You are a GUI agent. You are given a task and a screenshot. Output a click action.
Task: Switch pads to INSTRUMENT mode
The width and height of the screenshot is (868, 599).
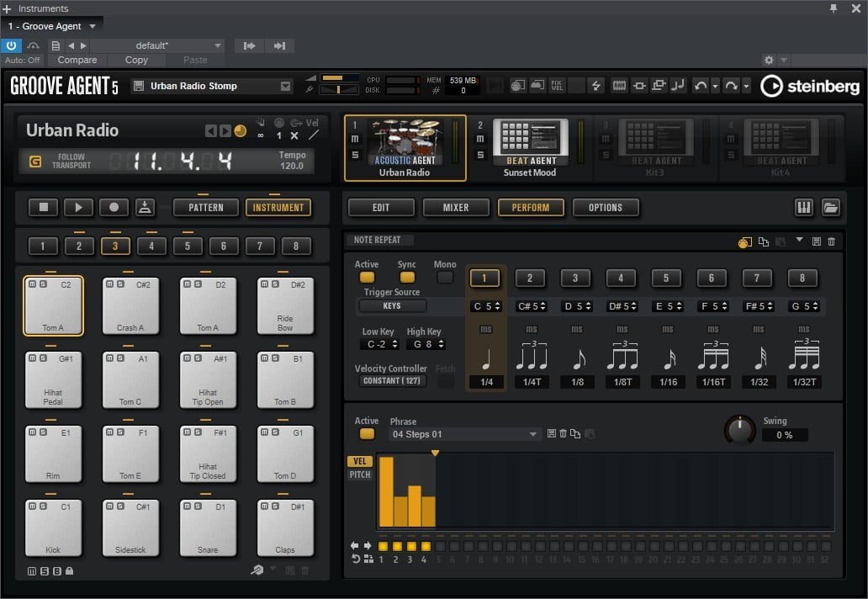coord(278,208)
